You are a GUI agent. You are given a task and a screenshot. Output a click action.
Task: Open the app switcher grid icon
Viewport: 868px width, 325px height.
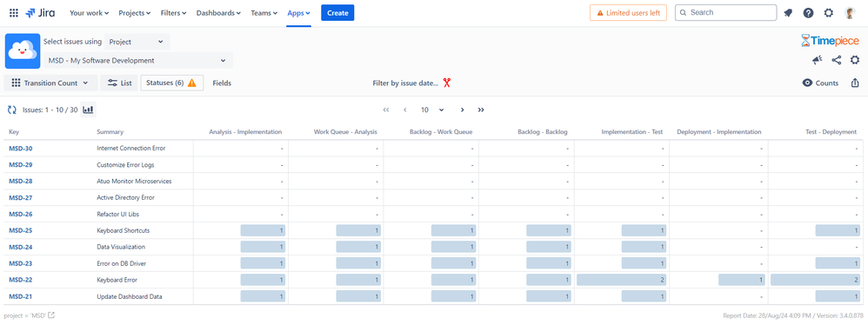tap(14, 13)
